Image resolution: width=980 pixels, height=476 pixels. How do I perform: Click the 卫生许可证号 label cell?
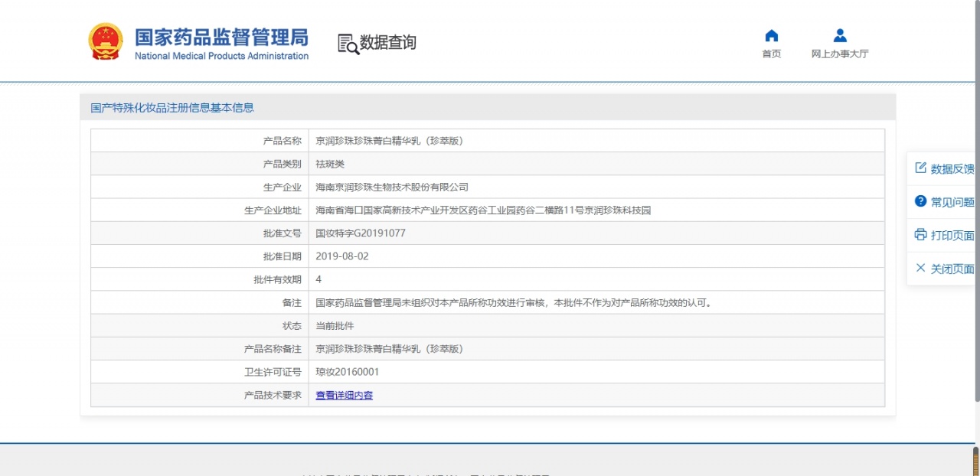coord(200,372)
